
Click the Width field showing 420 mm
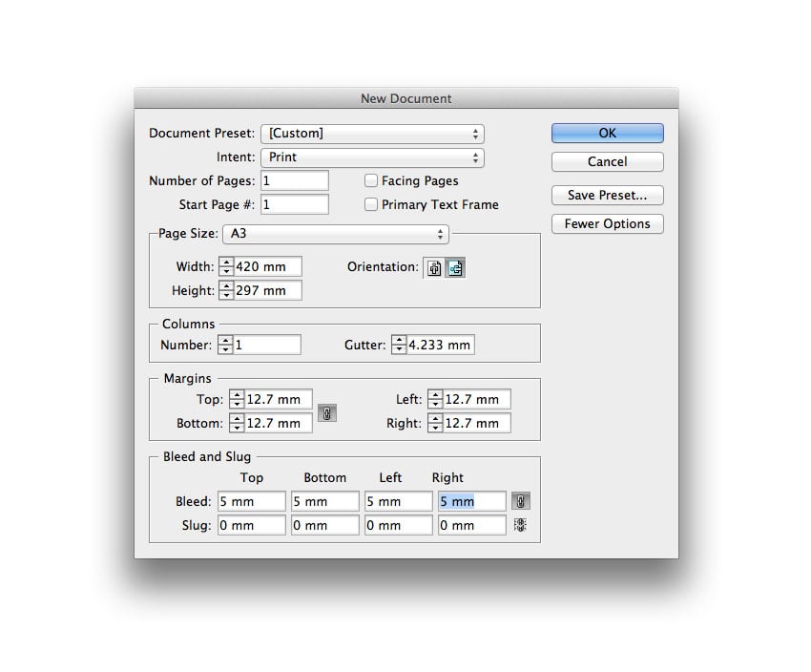(x=267, y=266)
